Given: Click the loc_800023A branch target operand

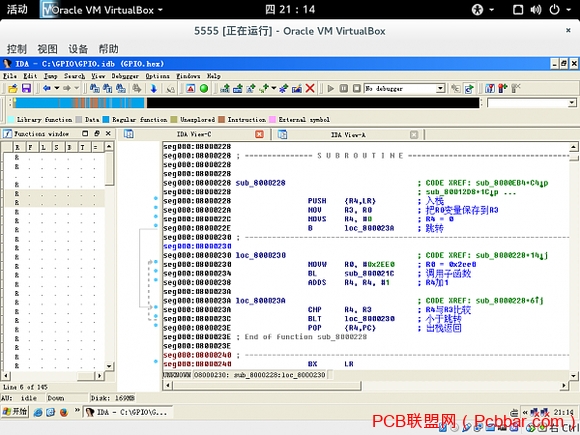Looking at the screenshot, I should tap(369, 228).
